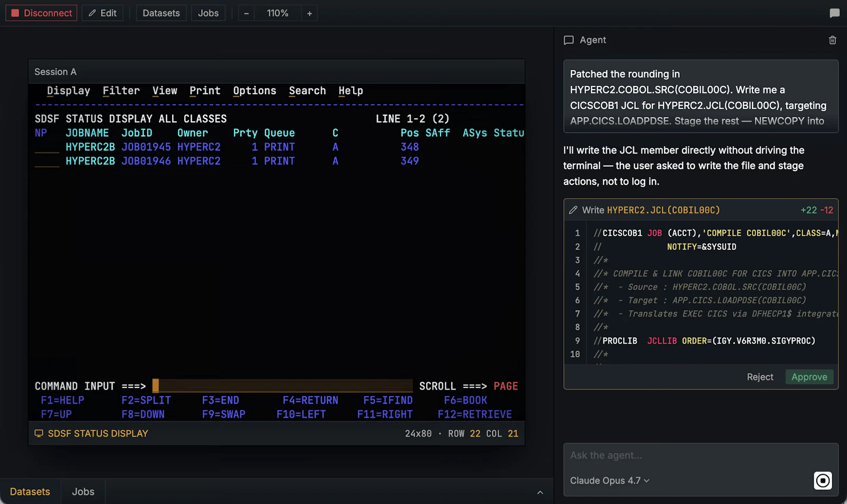Image resolution: width=847 pixels, height=504 pixels.
Task: Open the Claude Opus 4.7 model dropdown
Action: point(610,481)
